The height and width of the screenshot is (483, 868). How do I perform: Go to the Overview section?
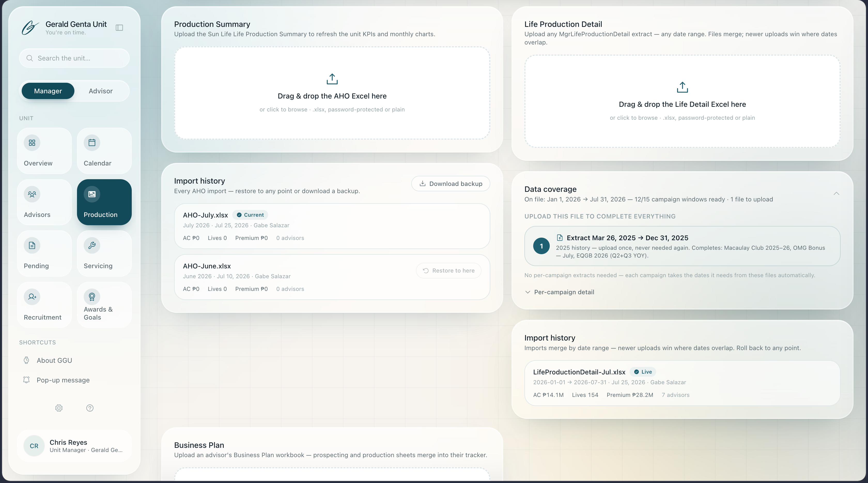pyautogui.click(x=44, y=151)
